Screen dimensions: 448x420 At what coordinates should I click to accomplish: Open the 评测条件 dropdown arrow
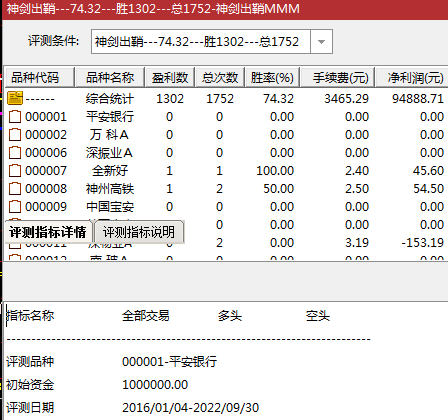pyautogui.click(x=321, y=42)
